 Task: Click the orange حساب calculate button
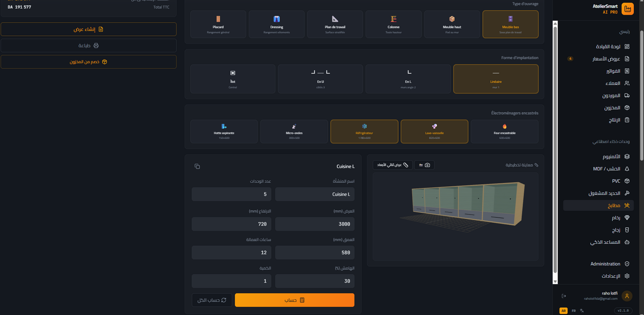coord(295,300)
